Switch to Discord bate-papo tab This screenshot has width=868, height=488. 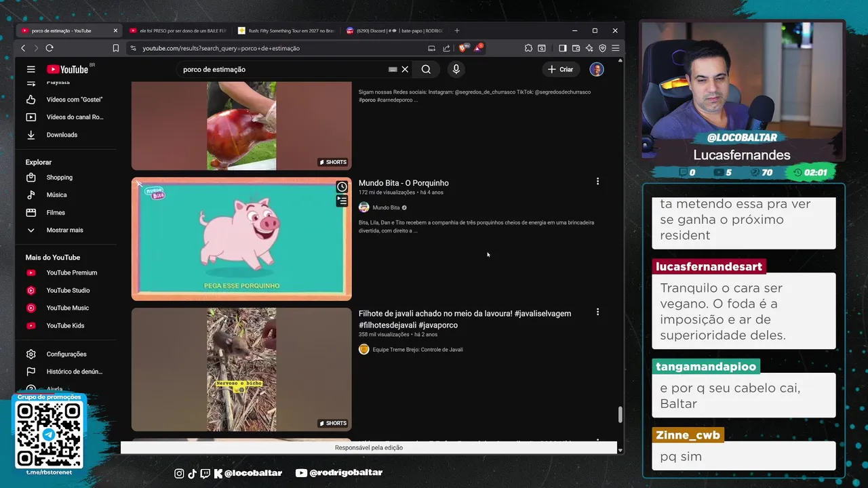(394, 30)
